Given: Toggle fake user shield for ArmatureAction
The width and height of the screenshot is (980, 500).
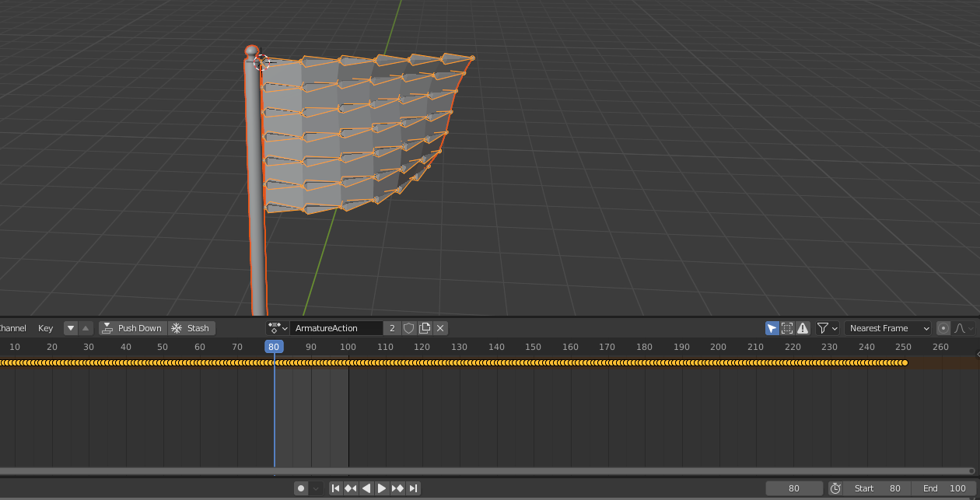Looking at the screenshot, I should pyautogui.click(x=409, y=328).
